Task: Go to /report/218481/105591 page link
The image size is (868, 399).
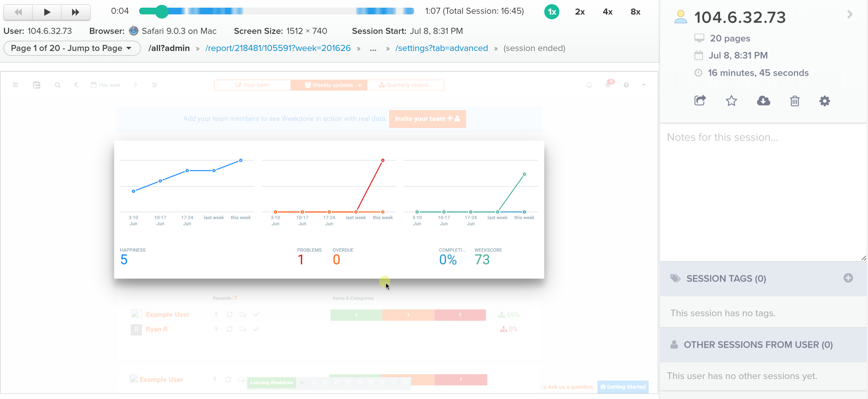Action: tap(278, 48)
